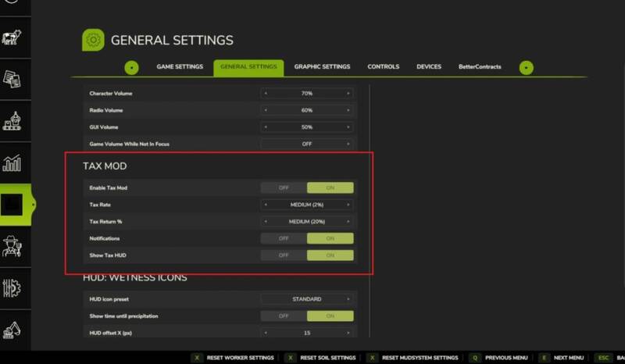Turn off Enable Tax Mod
625x364 pixels.
point(284,187)
